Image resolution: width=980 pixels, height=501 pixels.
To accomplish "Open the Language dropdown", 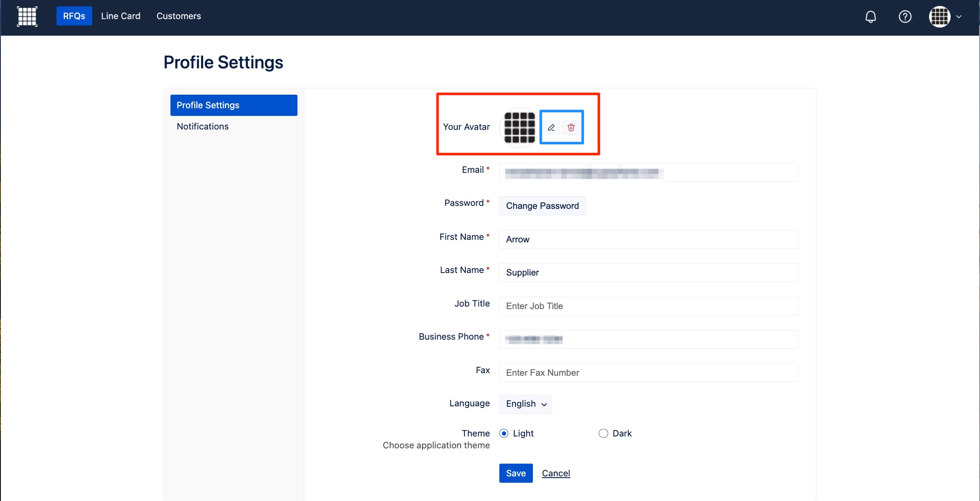I will (526, 404).
